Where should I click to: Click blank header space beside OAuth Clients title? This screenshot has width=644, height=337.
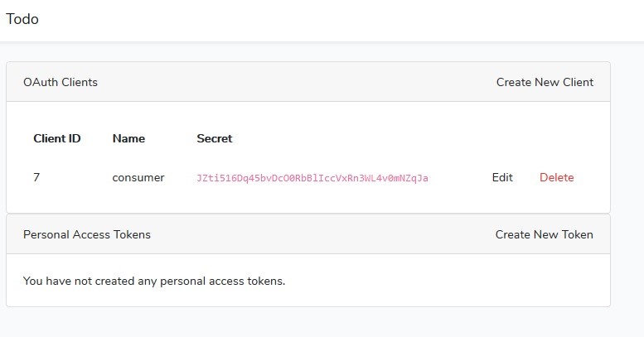point(296,82)
